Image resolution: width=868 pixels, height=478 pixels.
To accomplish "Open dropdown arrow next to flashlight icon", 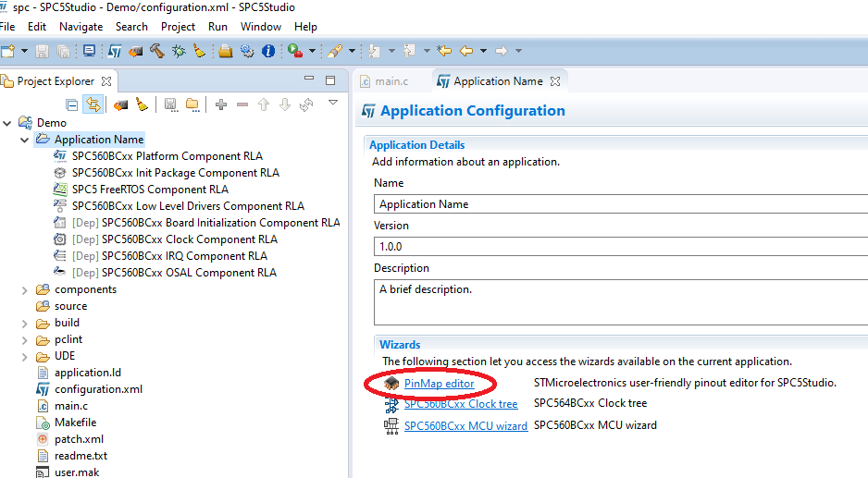I will (352, 51).
